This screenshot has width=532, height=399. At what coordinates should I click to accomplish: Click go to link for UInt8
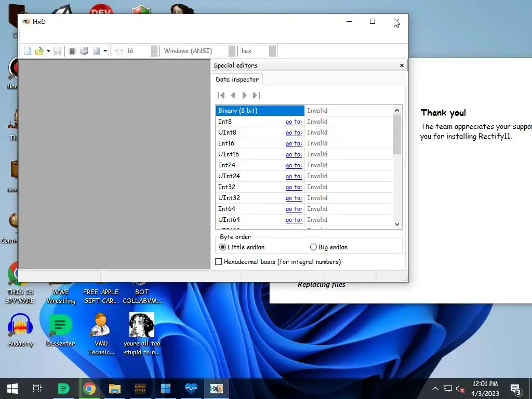pyautogui.click(x=294, y=132)
